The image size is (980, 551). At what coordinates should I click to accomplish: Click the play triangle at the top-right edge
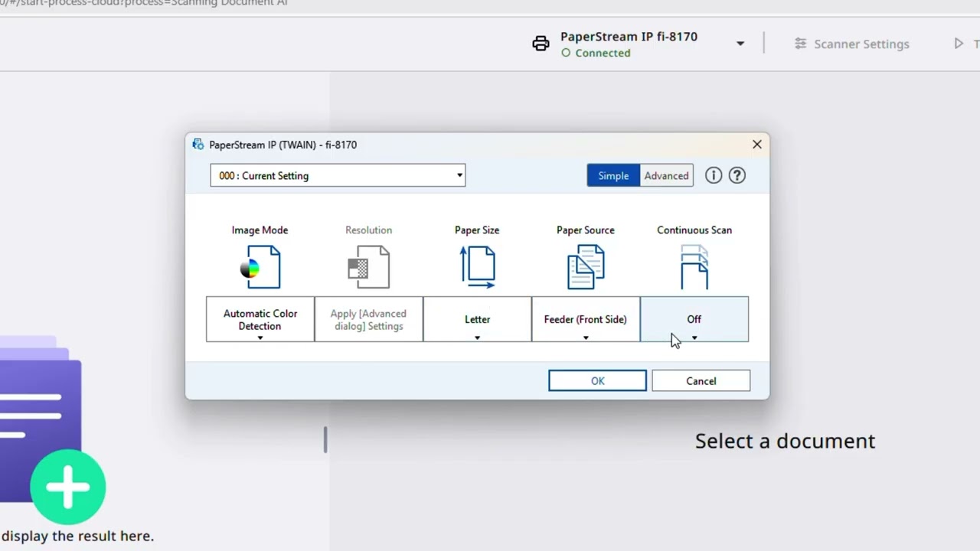click(959, 44)
